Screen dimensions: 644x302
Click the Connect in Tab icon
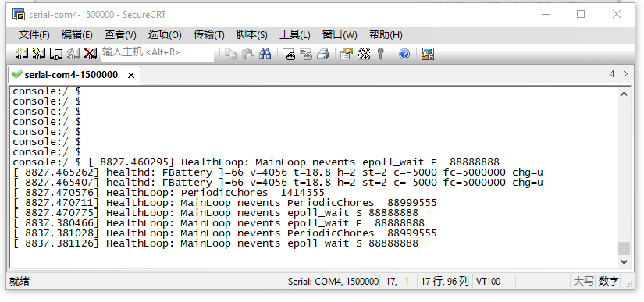(x=56, y=54)
